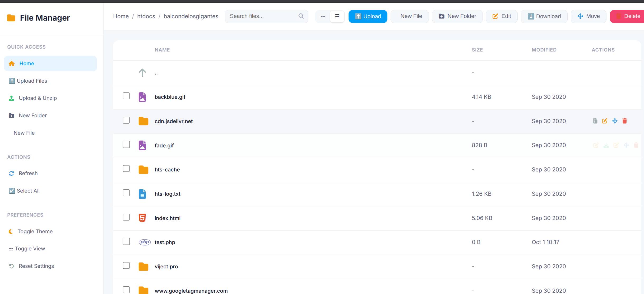This screenshot has width=644, height=294.
Task: Open Upload & Unzip in sidebar
Action: tap(50, 98)
